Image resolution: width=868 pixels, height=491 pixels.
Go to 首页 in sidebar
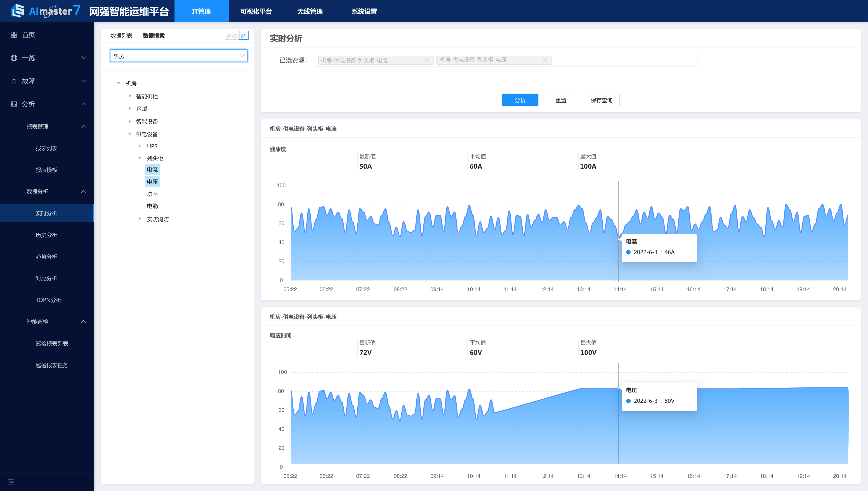coord(28,35)
